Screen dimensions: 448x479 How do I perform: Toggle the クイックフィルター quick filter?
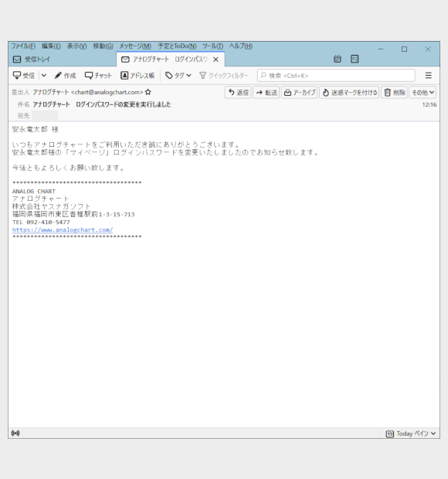click(x=223, y=76)
